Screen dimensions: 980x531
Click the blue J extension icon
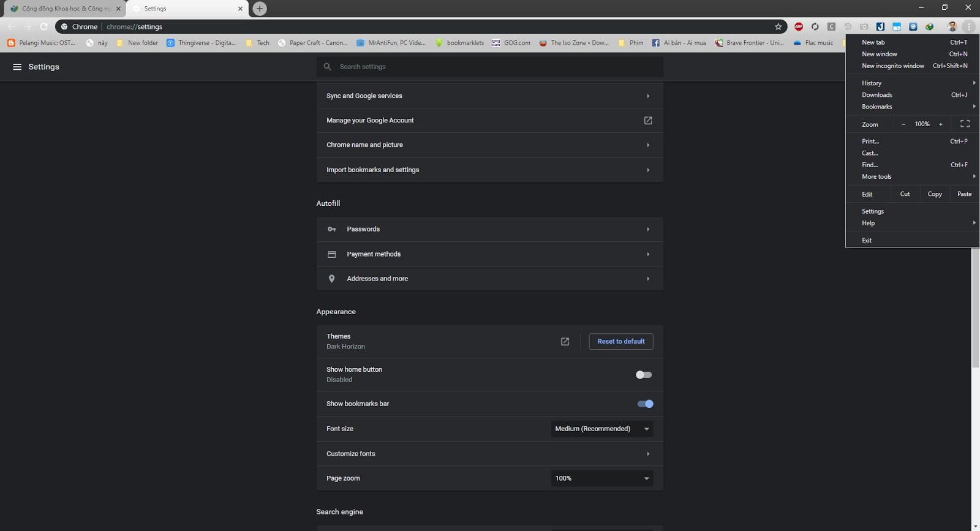880,26
